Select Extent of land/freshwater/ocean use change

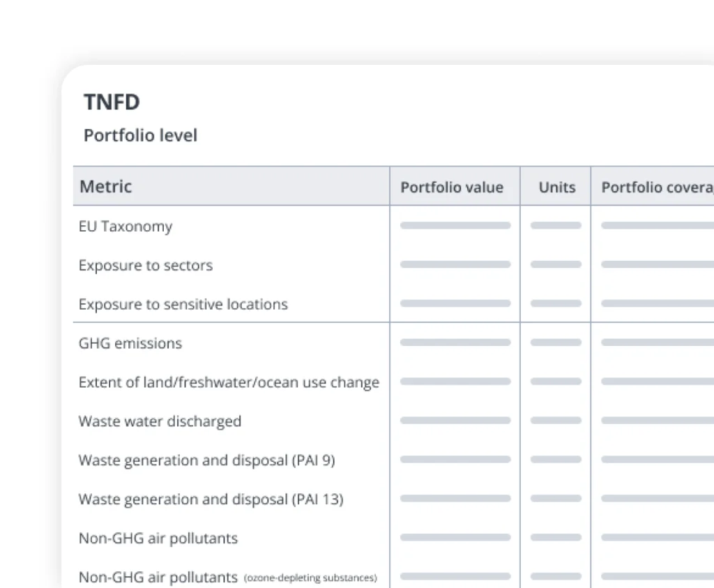tap(229, 382)
